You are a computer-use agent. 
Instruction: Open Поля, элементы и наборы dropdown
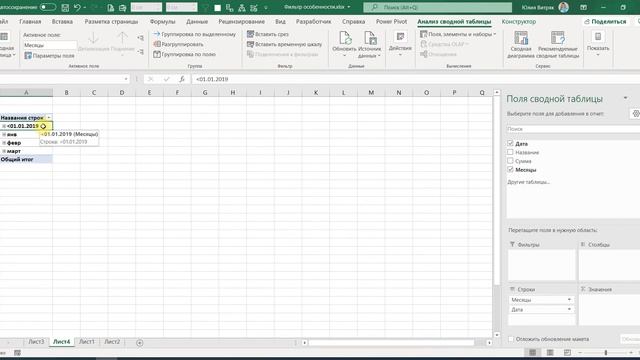tap(458, 34)
